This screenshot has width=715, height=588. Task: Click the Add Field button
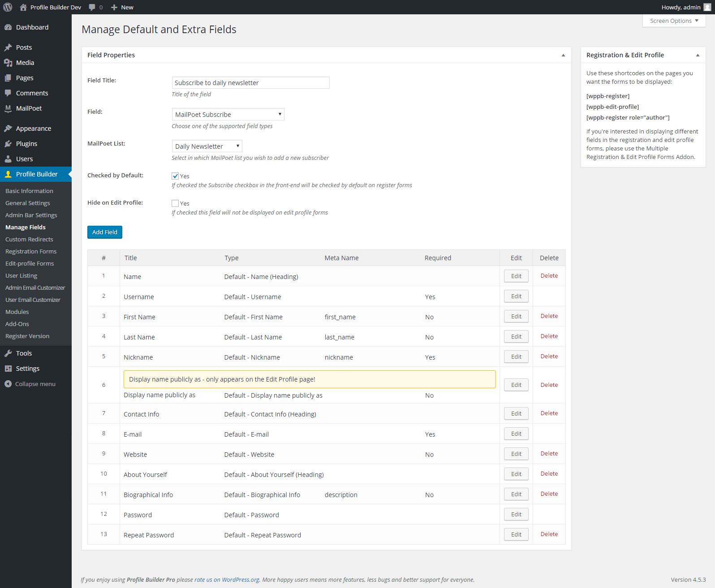105,232
